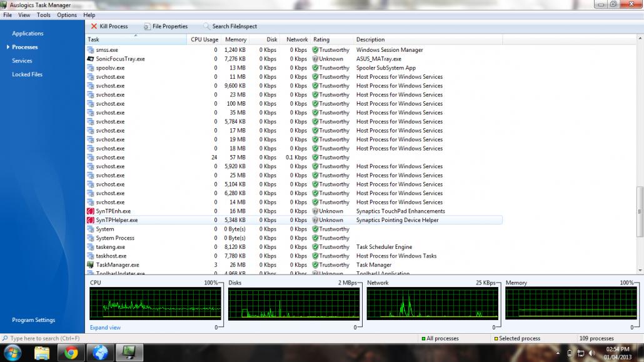Screen dimensions: 644x362
Task: Click Unknown rating icon for SonicFocusTray.exe
Action: click(315, 59)
